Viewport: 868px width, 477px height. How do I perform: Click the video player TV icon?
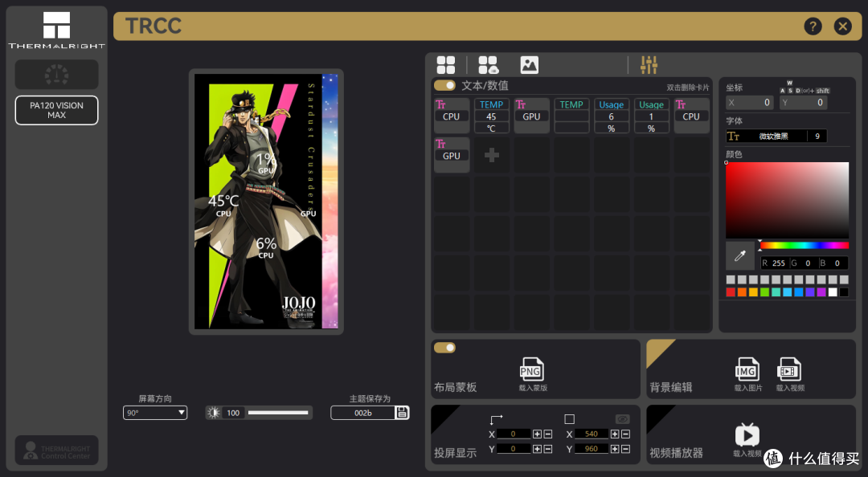(x=747, y=435)
